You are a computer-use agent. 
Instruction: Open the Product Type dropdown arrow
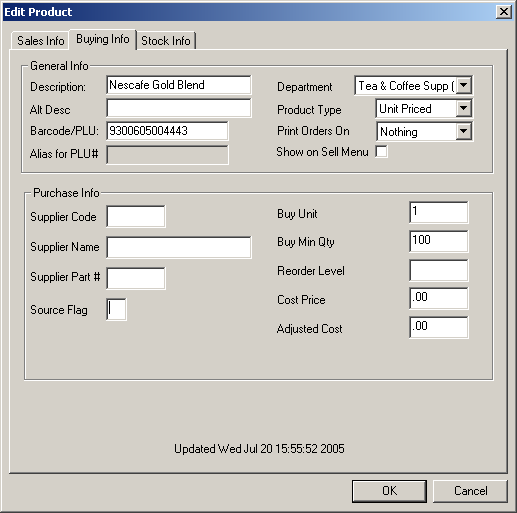coord(463,108)
